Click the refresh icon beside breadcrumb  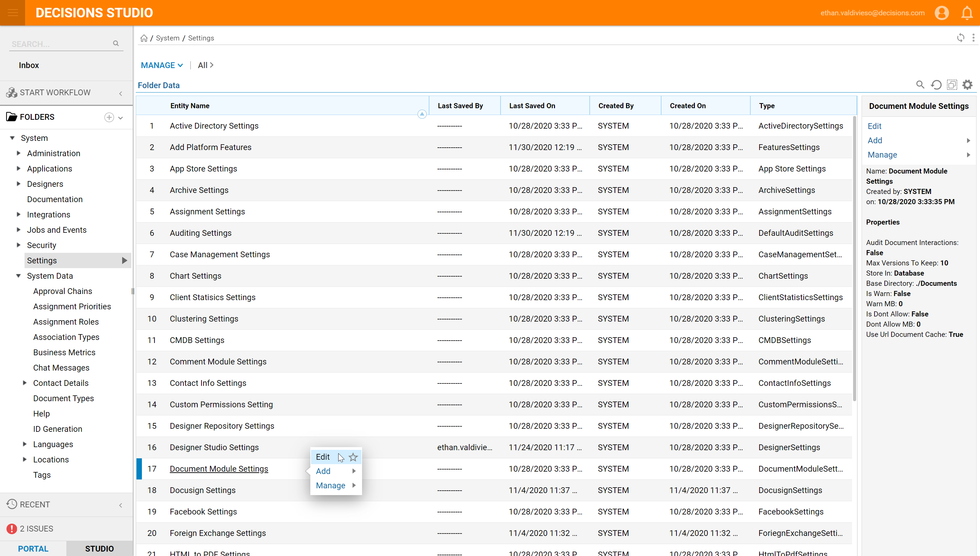click(961, 38)
